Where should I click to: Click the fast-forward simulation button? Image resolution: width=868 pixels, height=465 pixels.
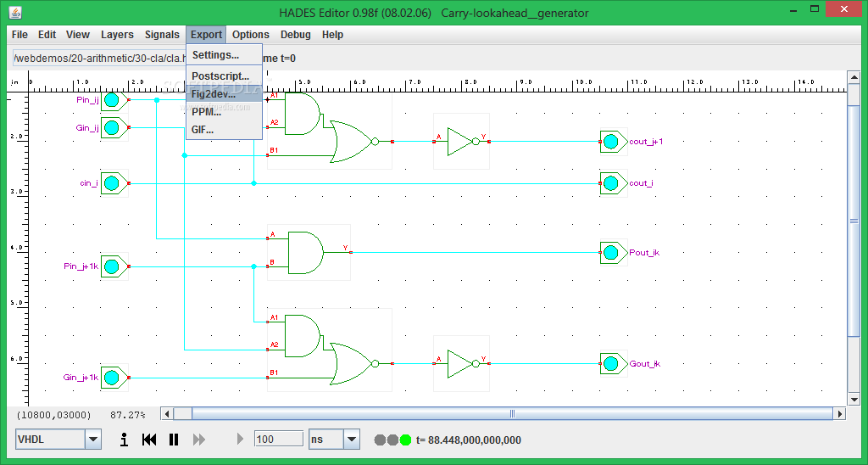[x=198, y=440]
